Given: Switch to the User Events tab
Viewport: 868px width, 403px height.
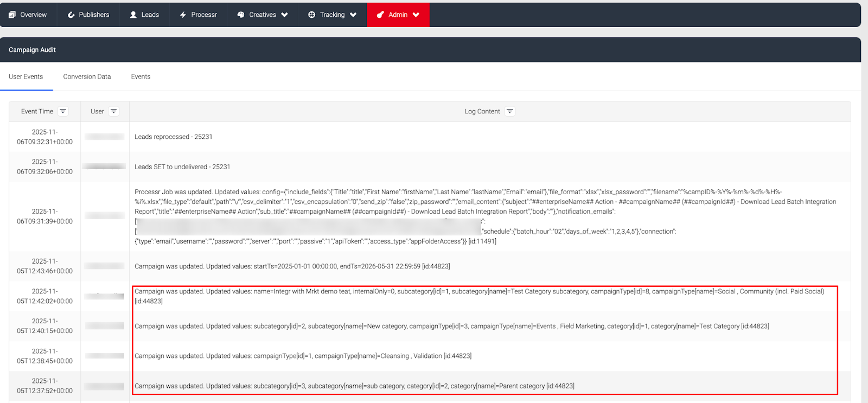Looking at the screenshot, I should (26, 76).
